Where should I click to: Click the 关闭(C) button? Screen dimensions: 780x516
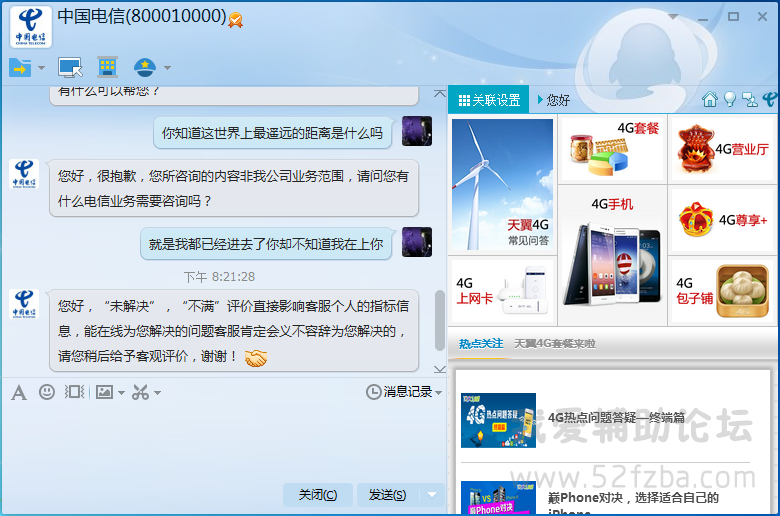[317, 495]
